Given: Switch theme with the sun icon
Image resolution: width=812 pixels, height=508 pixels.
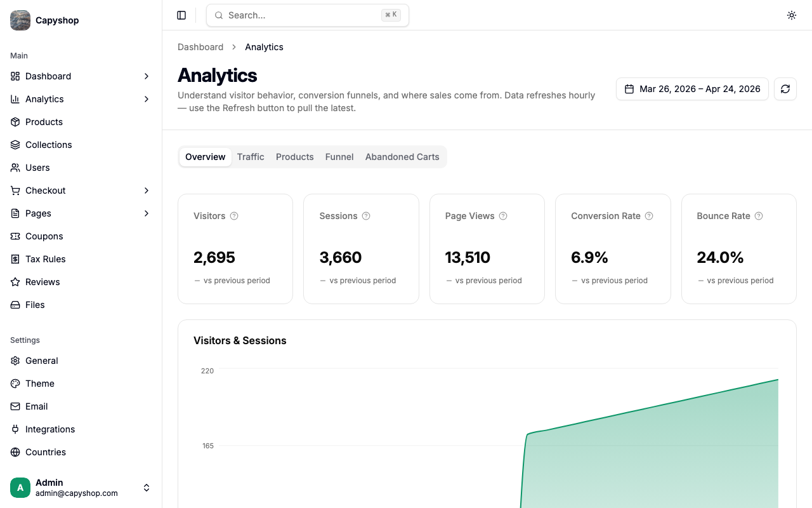Looking at the screenshot, I should (x=792, y=15).
